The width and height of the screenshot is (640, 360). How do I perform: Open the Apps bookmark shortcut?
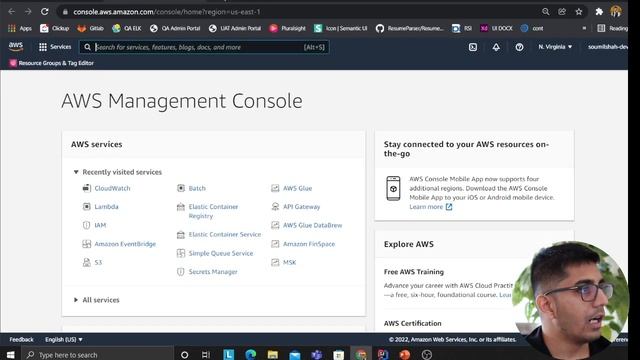(20, 28)
